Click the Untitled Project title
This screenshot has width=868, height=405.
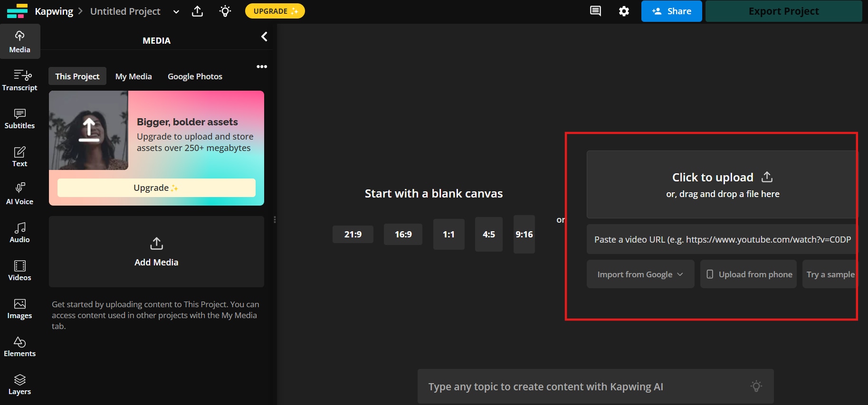click(125, 11)
